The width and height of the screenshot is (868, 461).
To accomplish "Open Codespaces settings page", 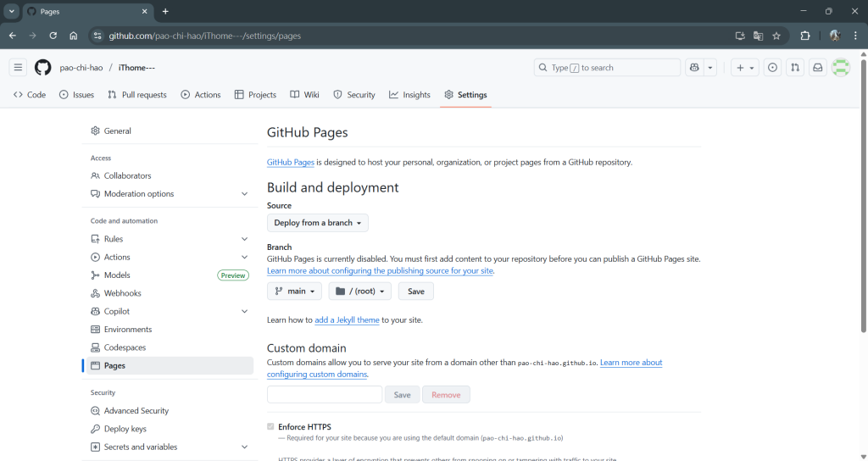I will coord(170,347).
